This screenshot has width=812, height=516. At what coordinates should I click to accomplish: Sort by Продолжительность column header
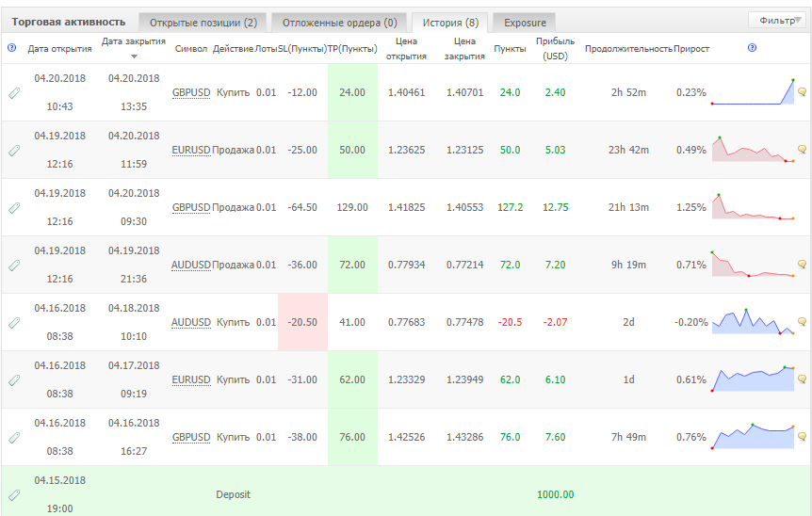pos(628,49)
